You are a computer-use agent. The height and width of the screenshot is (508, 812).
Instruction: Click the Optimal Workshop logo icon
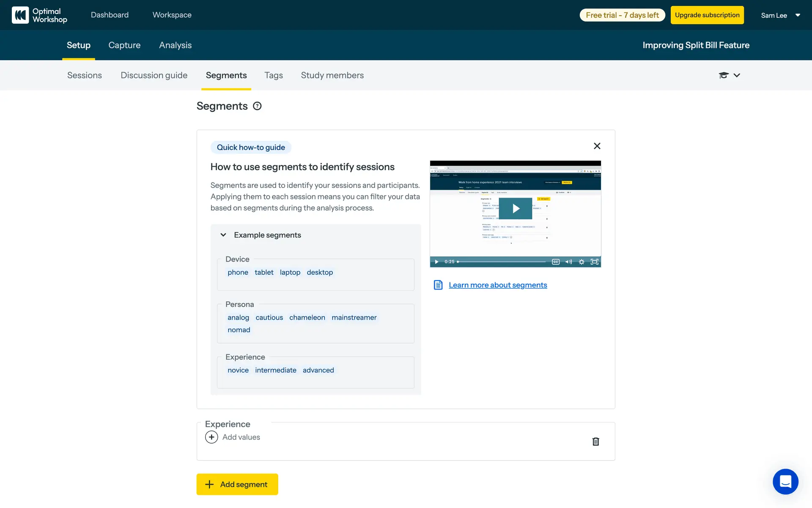pos(20,15)
